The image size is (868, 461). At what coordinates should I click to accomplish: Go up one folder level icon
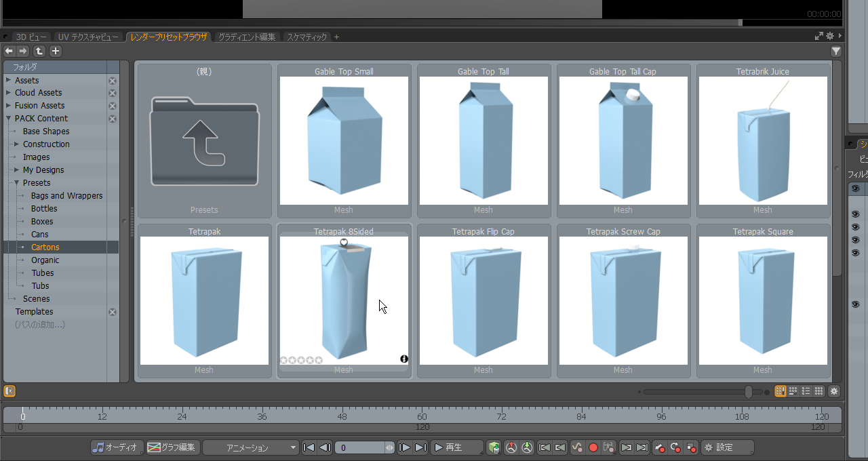tap(39, 51)
